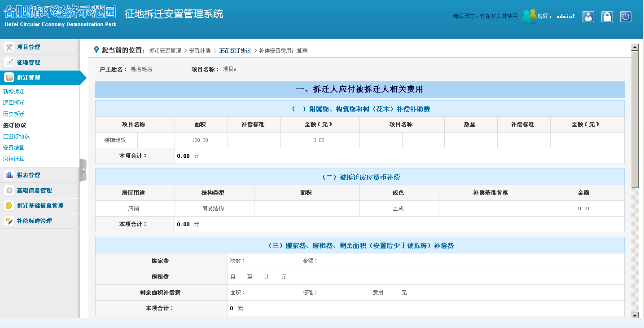
Task: Open 房租计算 in sidebar
Action: 14,159
